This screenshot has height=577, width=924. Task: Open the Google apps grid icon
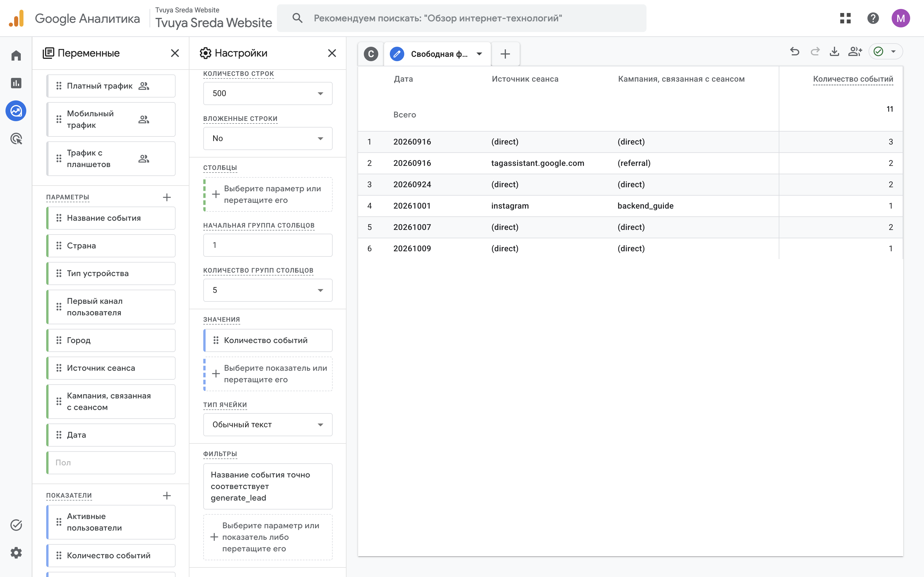(845, 18)
